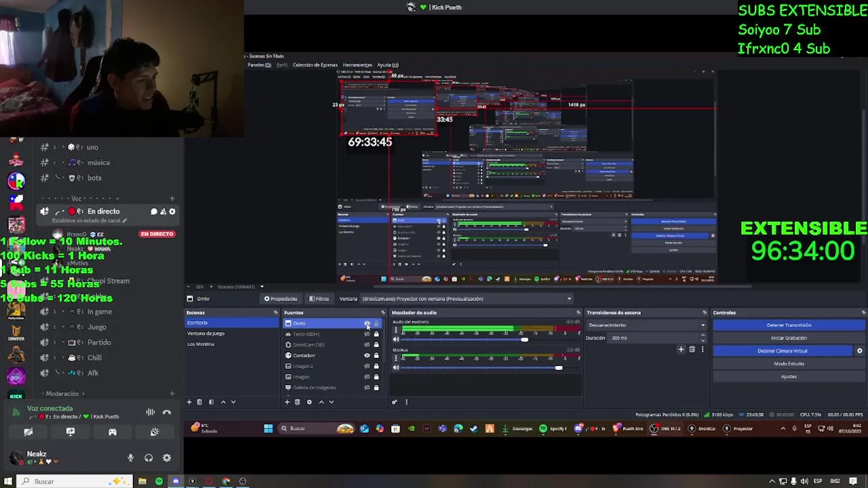Image resolution: width=868 pixels, height=488 pixels.
Task: Move selected source up in Fuentes
Action: tap(321, 402)
